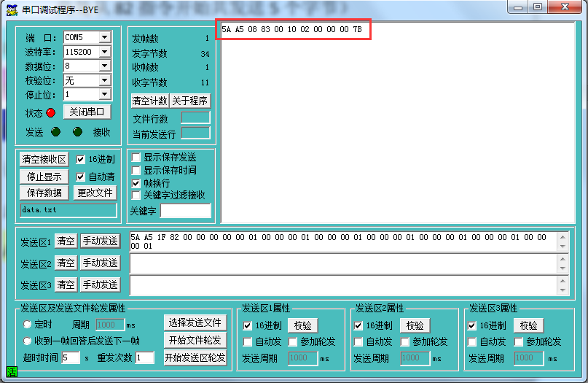The image size is (588, 383).
Task: Open the COM5 port dropdown
Action: (105, 37)
